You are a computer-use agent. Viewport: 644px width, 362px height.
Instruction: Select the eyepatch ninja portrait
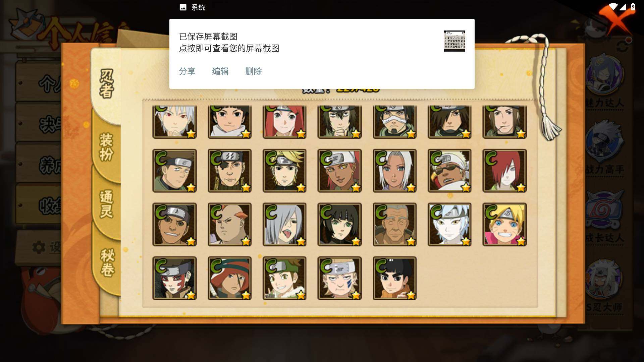point(229,171)
